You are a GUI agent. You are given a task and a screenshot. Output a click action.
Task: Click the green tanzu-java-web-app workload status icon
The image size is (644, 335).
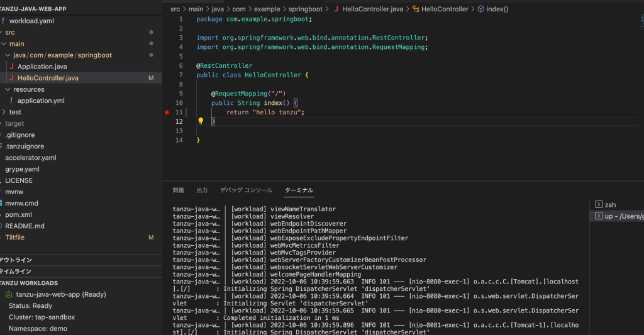[9, 294]
